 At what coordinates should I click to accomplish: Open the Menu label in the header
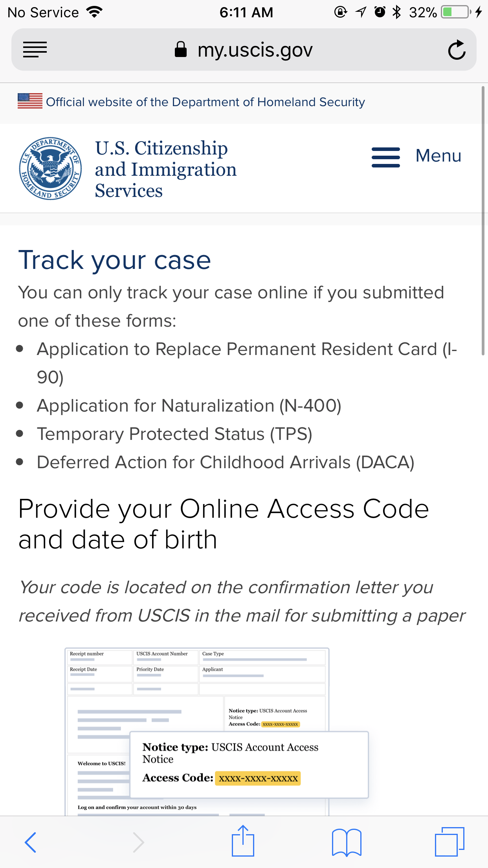[438, 156]
